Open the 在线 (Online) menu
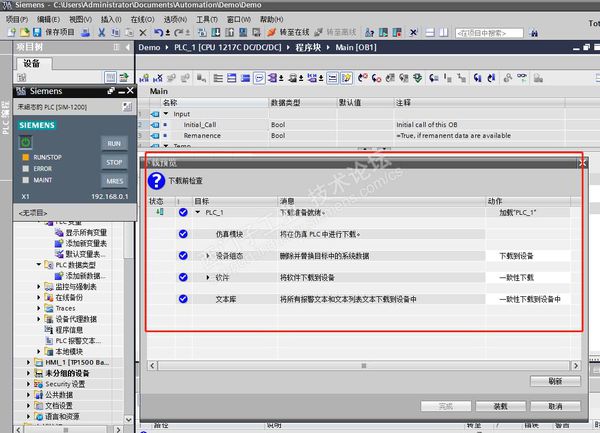The image size is (600, 433). 140,19
